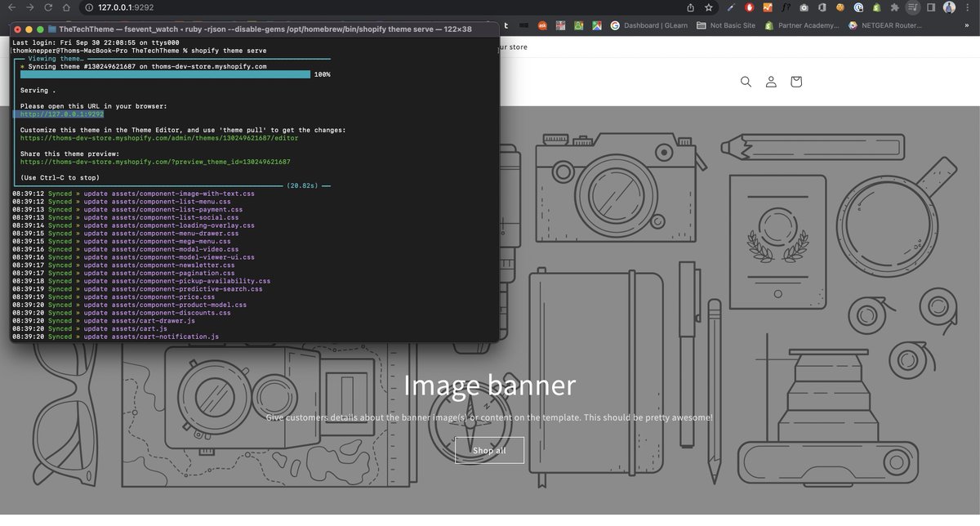This screenshot has width=980, height=526.
Task: Show more bookmarks with the double chevron
Action: click(x=967, y=25)
